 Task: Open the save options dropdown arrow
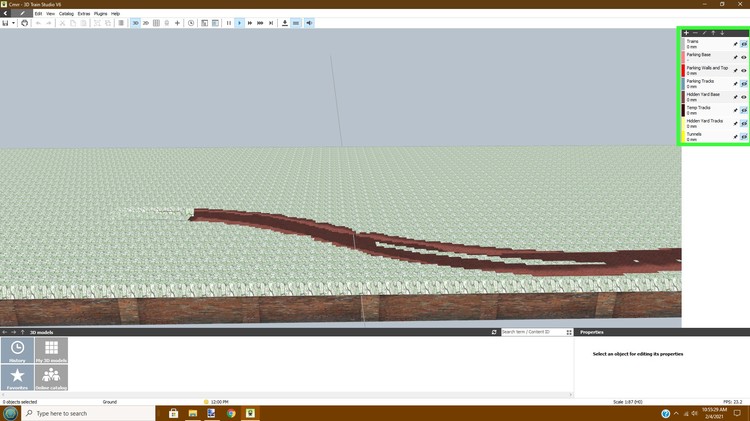click(13, 23)
